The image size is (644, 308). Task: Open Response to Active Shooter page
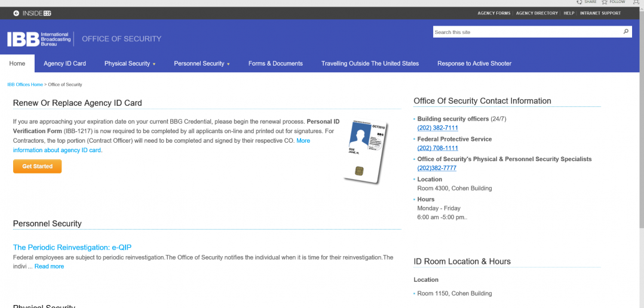(474, 63)
